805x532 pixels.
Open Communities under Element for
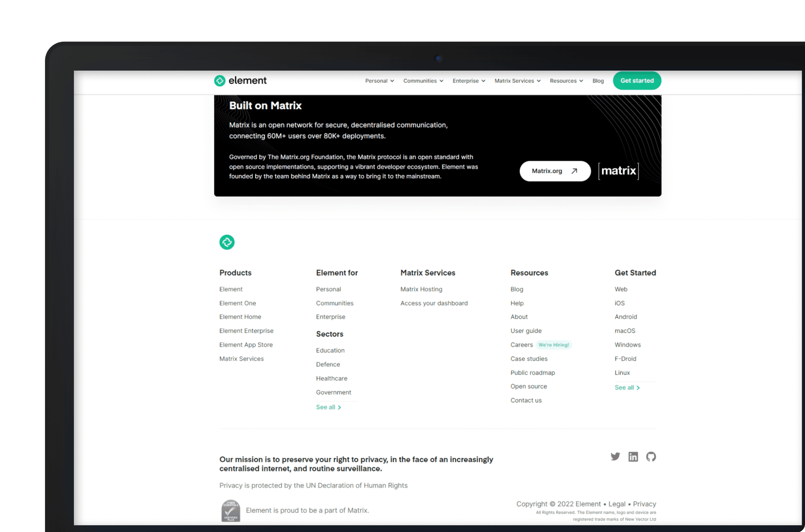(335, 303)
